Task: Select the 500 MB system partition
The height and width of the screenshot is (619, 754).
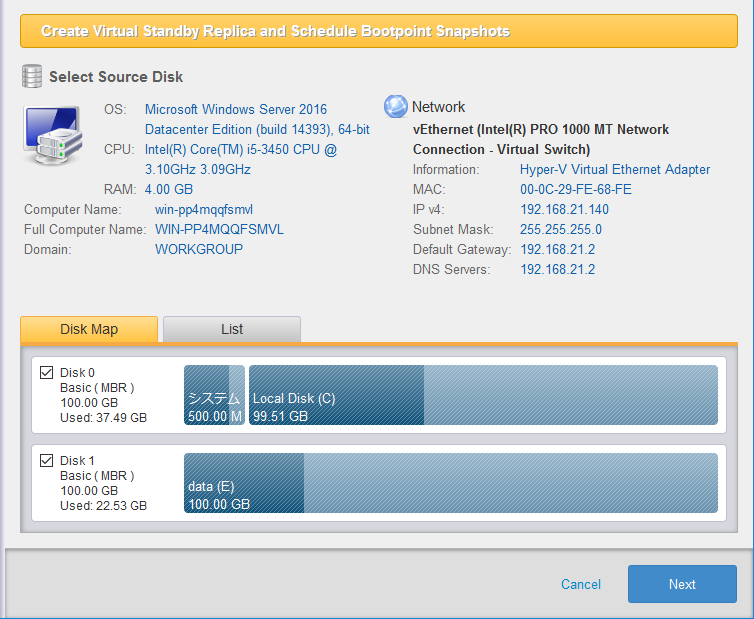Action: click(x=214, y=395)
